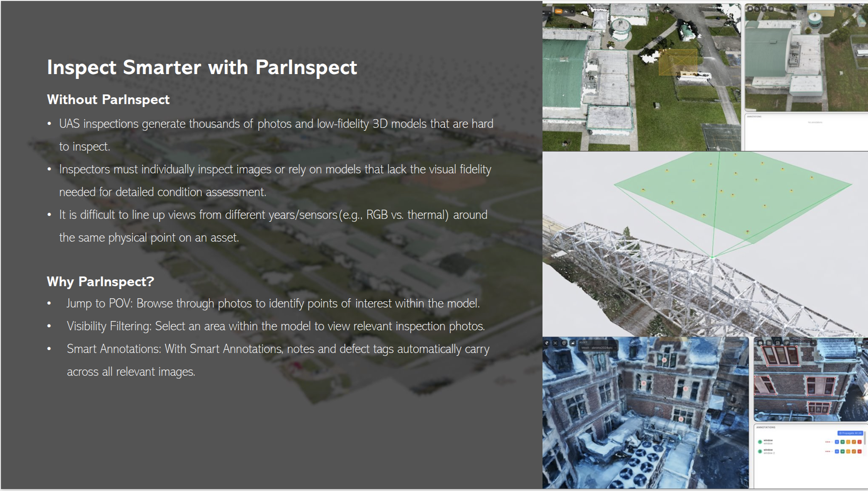Select the 'window 2' annotation row
Screen dimensions: 868x491
(809, 451)
